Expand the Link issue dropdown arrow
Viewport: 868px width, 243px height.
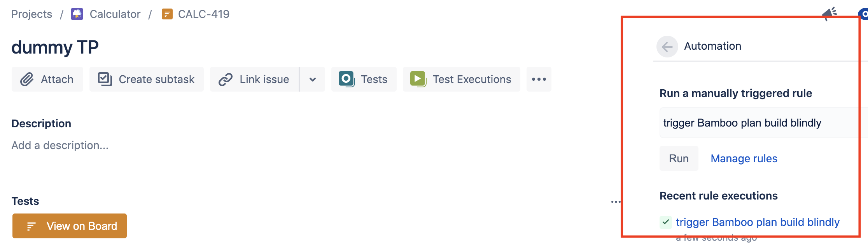click(313, 79)
